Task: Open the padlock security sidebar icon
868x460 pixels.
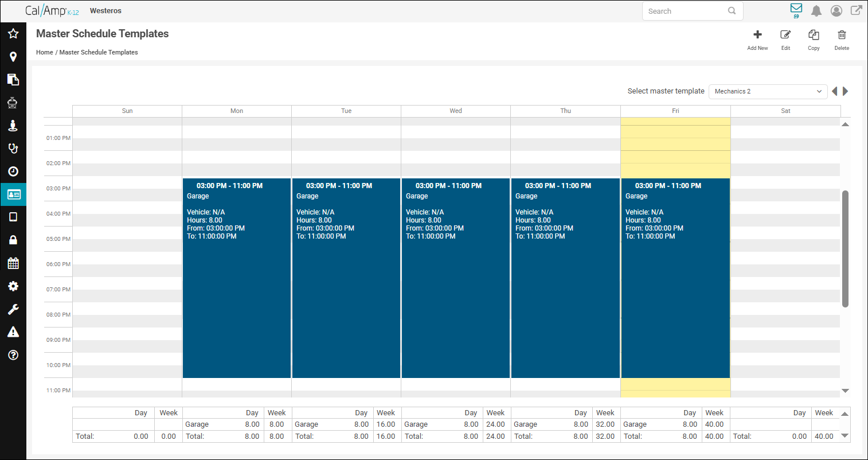Action: coord(13,240)
